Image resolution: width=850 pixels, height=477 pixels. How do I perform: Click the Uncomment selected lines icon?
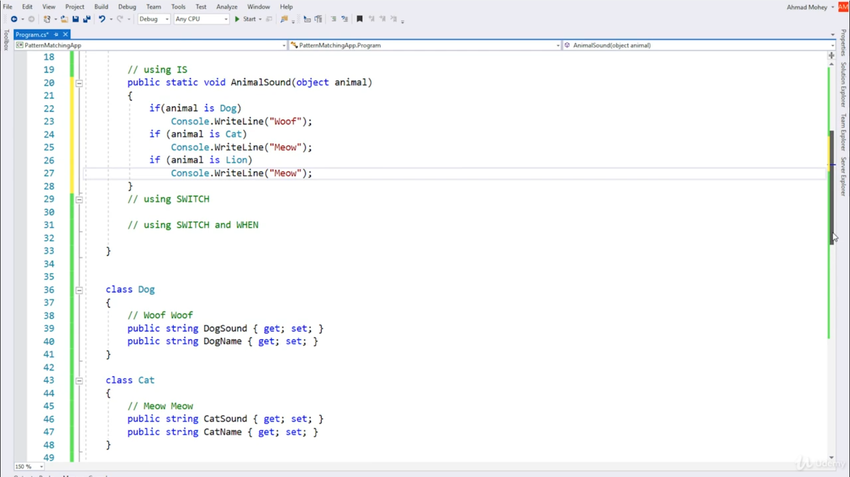tap(318, 19)
